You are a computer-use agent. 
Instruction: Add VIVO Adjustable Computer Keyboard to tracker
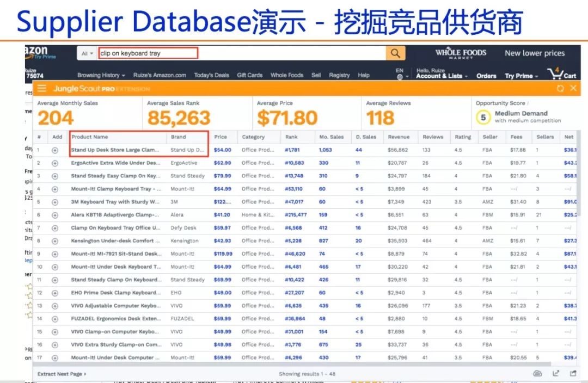(55, 306)
